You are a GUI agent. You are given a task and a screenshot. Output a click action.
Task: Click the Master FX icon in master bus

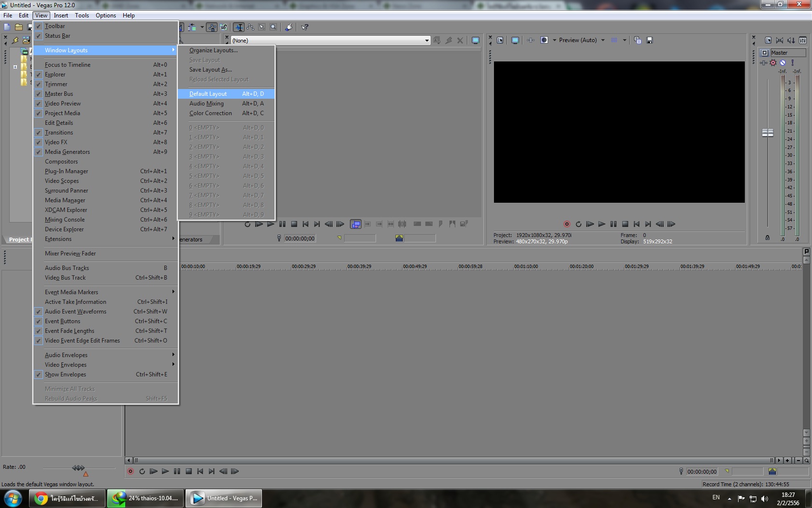[764, 63]
